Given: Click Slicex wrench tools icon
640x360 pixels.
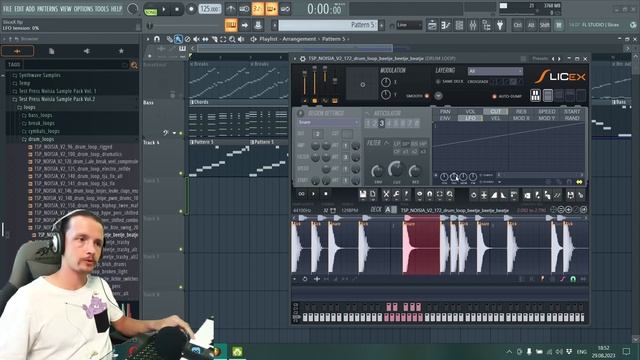Looking at the screenshot, I should point(396,195).
